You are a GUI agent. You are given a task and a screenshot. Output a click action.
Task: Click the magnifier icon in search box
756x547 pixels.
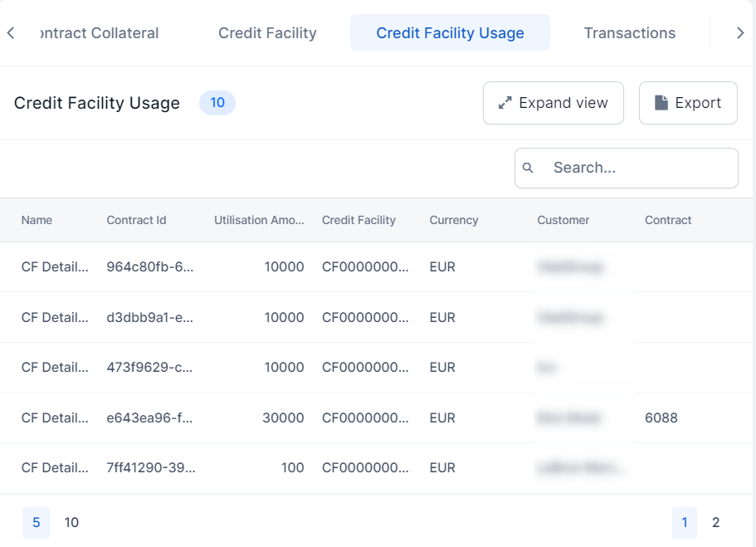[x=529, y=168]
